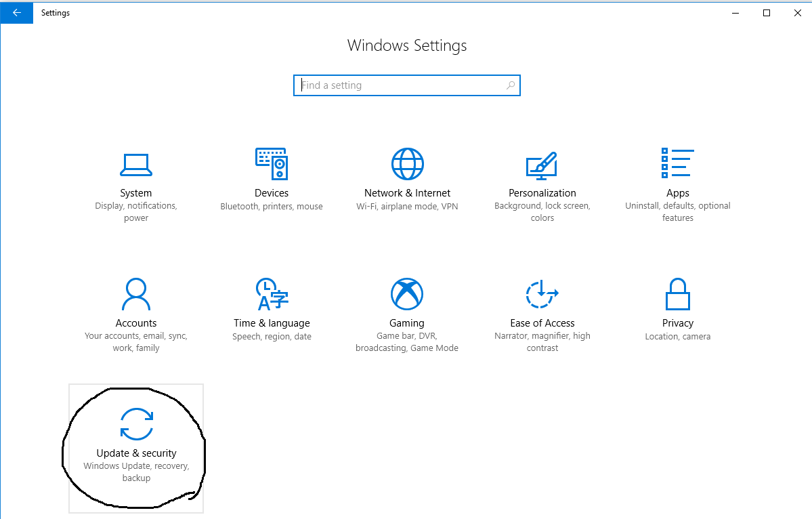Viewport: 812px width, 519px height.
Task: Minimize the Settings window
Action: click(x=735, y=13)
